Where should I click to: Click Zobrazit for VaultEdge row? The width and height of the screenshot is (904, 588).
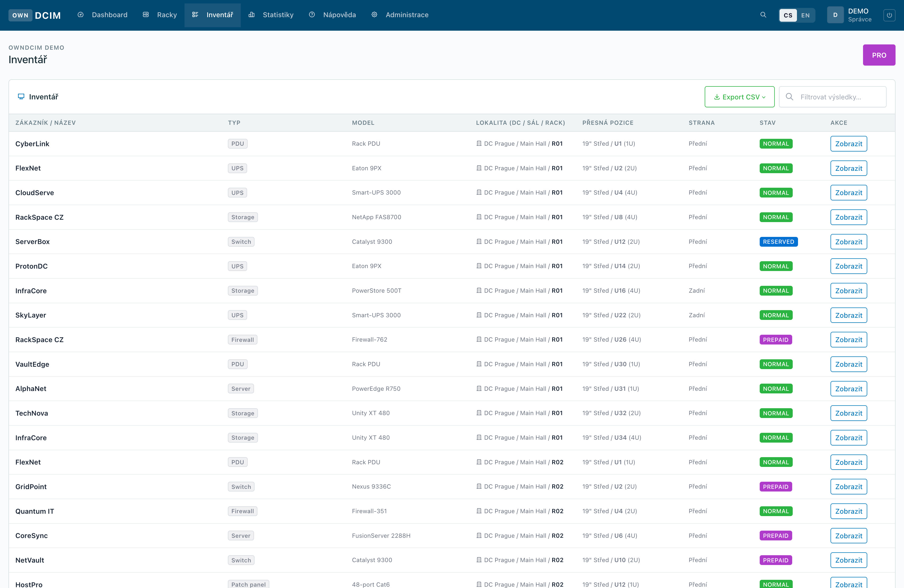click(x=848, y=364)
